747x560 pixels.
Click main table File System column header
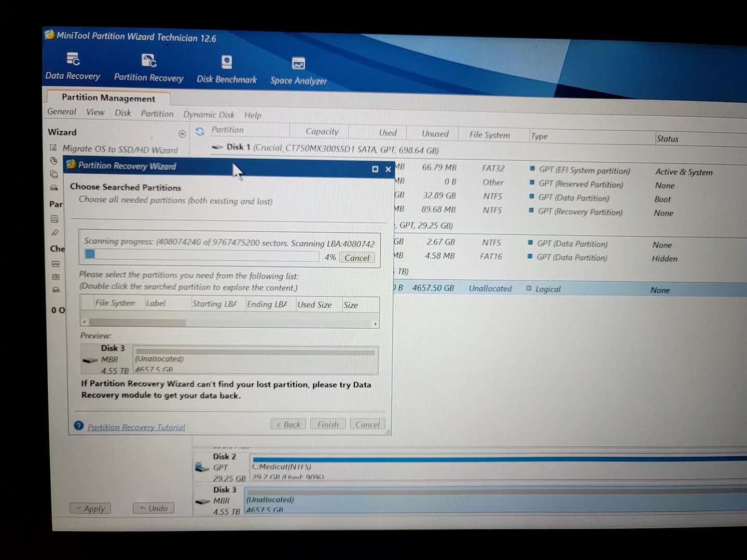click(x=490, y=135)
